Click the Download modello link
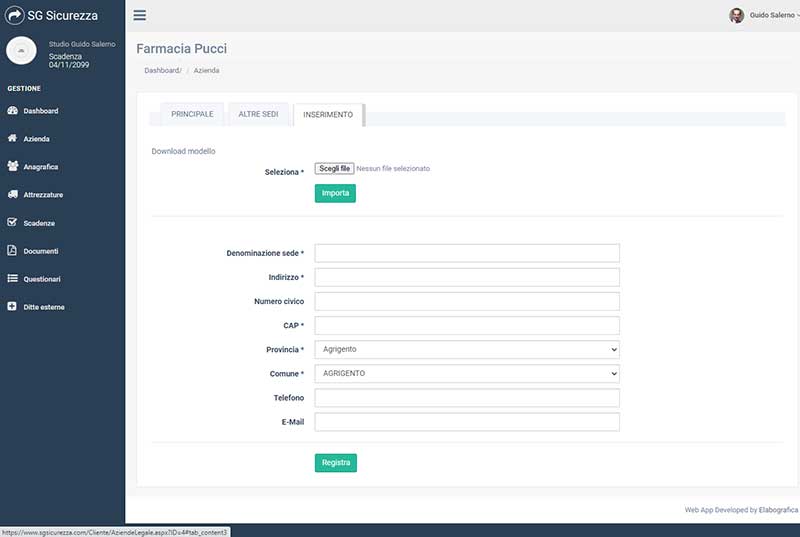 [183, 151]
